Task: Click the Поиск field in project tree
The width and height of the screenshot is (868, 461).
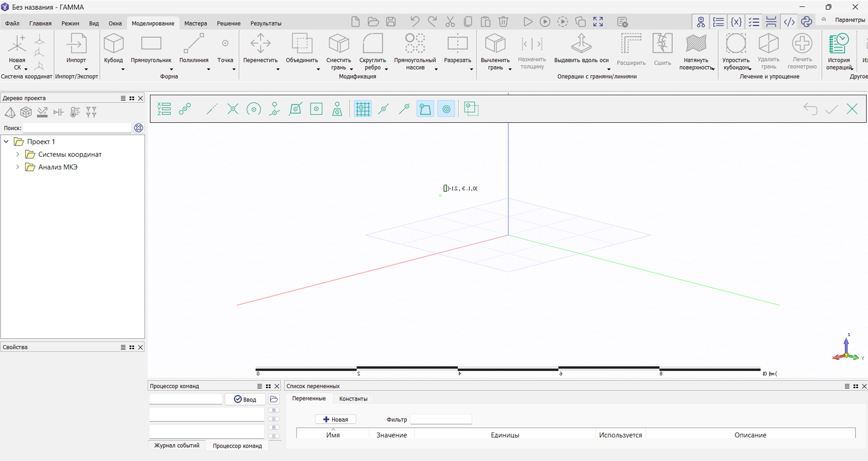Action: point(77,128)
